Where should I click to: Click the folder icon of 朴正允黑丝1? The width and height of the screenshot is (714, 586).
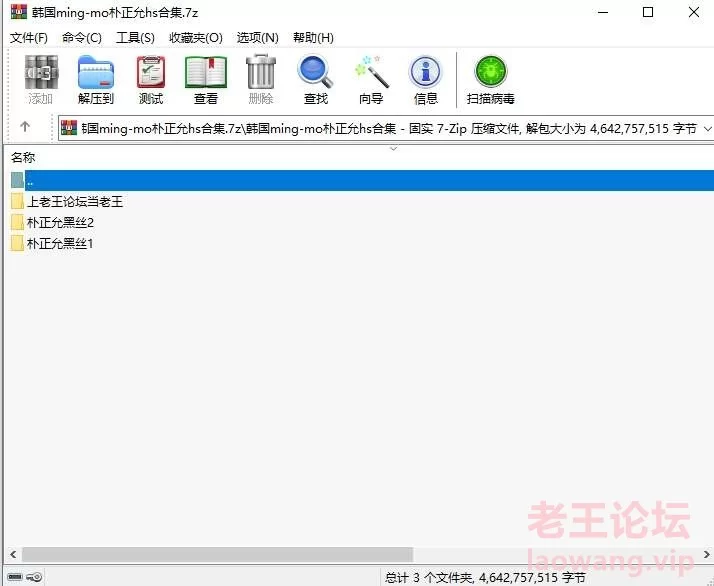(17, 243)
